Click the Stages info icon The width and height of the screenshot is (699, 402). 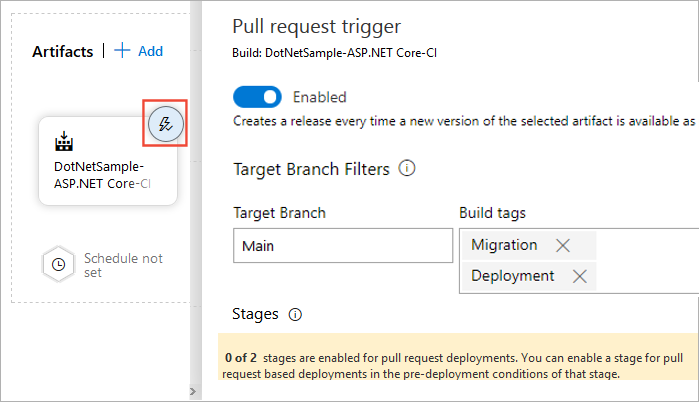point(295,314)
